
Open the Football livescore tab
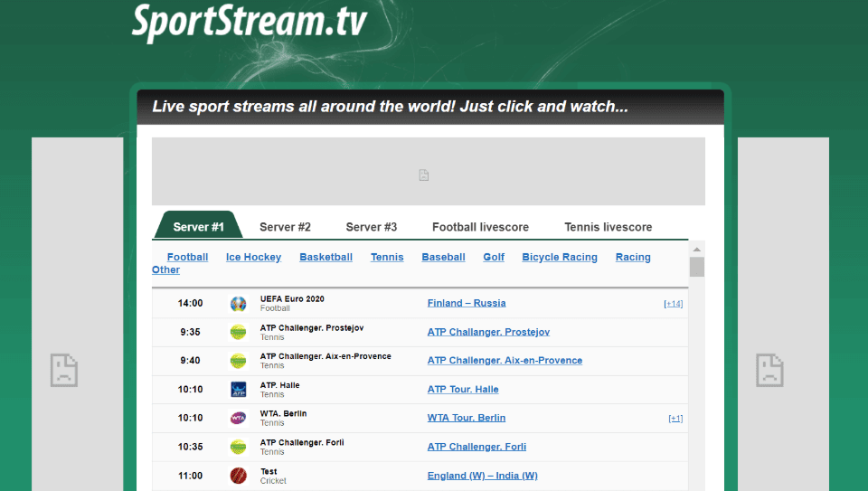[x=480, y=227]
